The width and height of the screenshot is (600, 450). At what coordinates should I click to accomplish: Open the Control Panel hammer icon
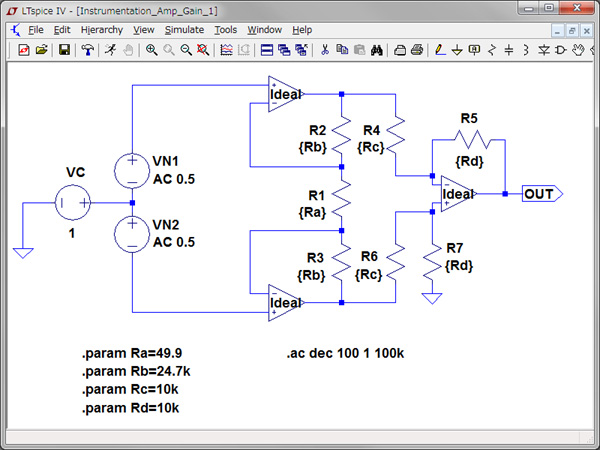(x=87, y=49)
